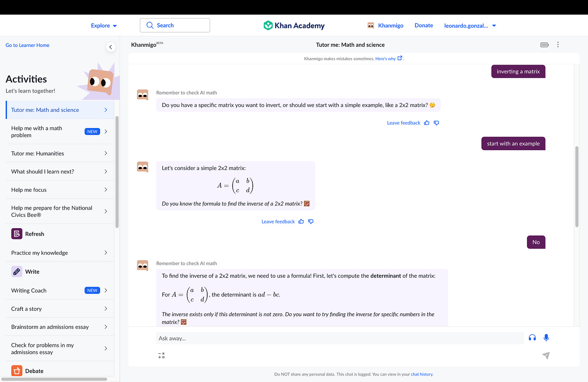
Task: Select Help me with a math problem activity
Action: 60,132
